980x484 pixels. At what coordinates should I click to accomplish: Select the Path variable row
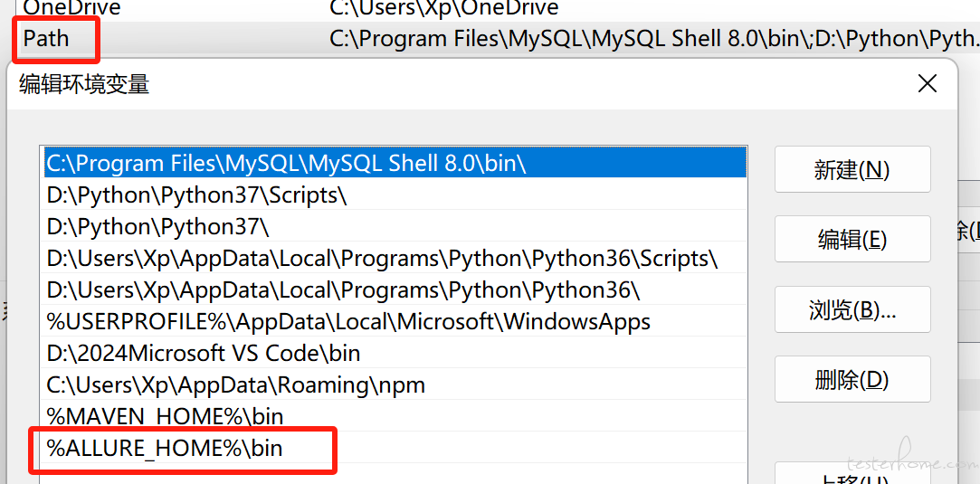click(490, 39)
